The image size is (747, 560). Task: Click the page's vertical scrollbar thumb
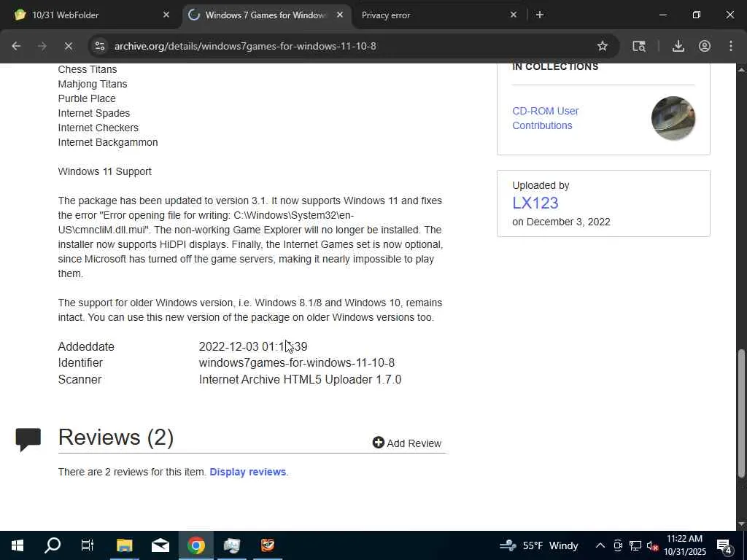click(741, 413)
